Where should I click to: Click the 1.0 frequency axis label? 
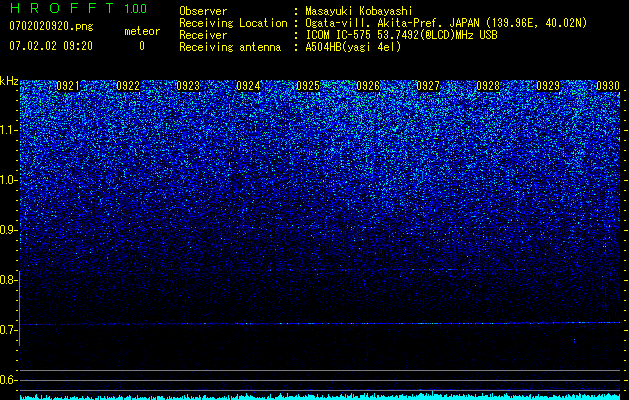click(x=7, y=180)
